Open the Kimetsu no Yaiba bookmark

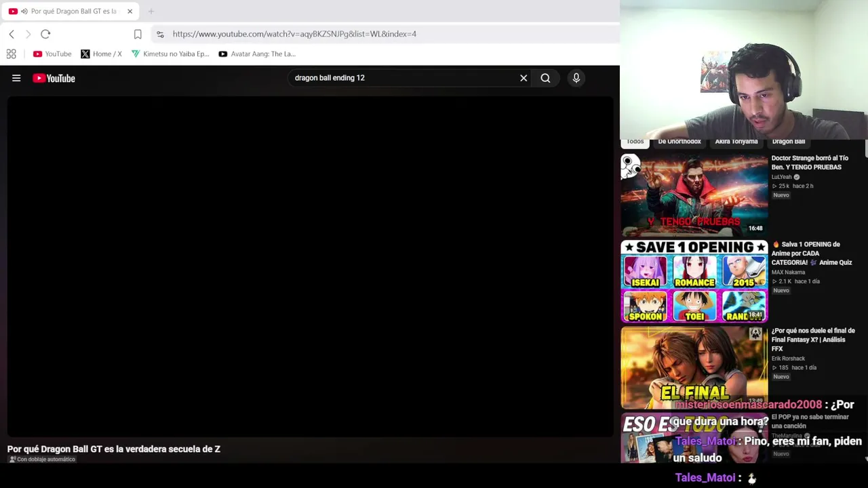pyautogui.click(x=170, y=54)
